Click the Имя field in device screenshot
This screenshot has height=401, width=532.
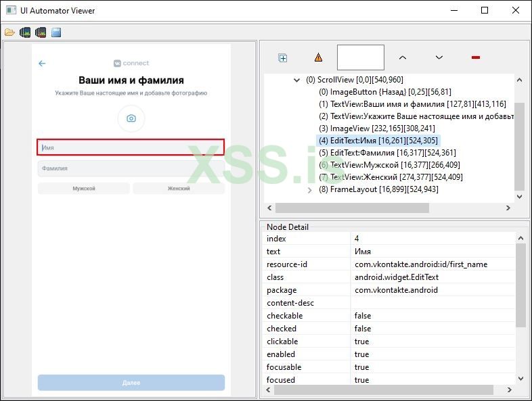click(x=131, y=147)
